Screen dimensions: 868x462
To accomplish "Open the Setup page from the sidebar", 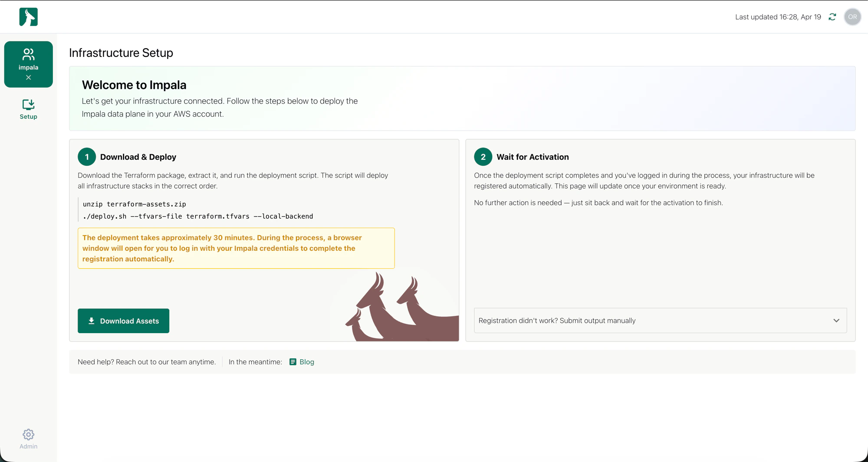I will click(x=29, y=109).
